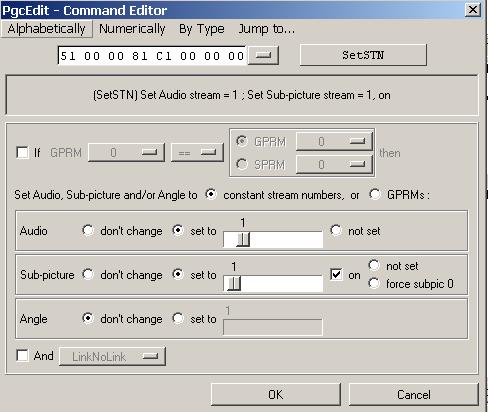Confirm with the OK button
The image size is (488, 412).
coord(276,395)
